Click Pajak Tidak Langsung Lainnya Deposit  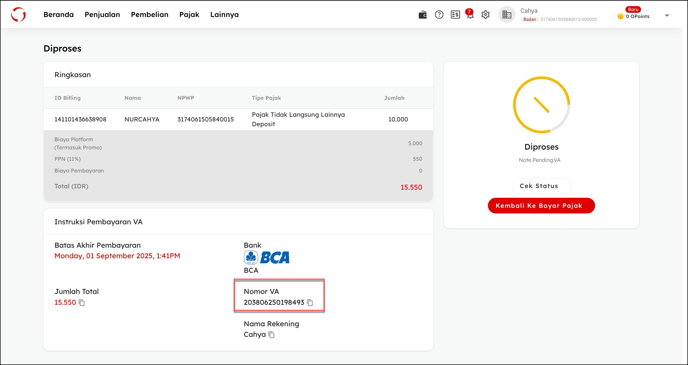pyautogui.click(x=298, y=119)
